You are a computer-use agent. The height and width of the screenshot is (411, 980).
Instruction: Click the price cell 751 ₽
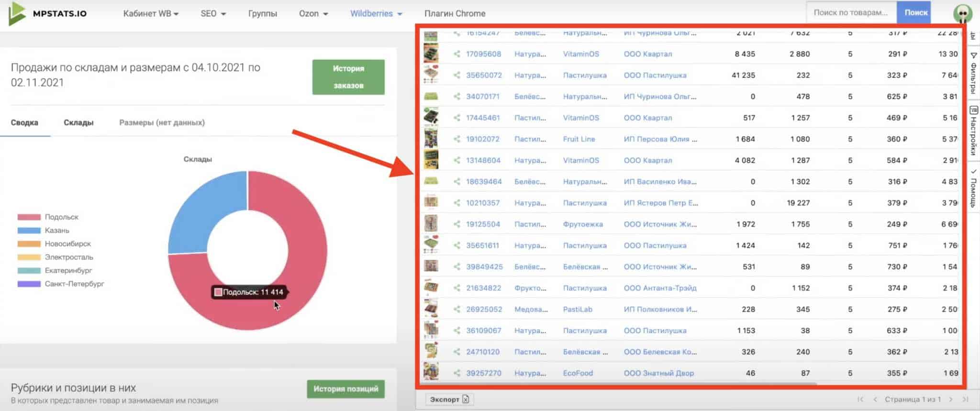[897, 245]
